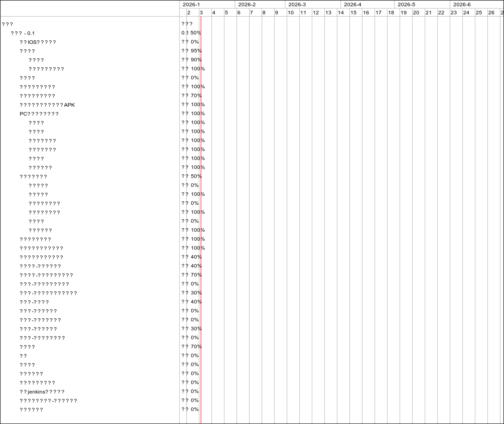The width and height of the screenshot is (504, 424).
Task: Click the 95% progress label
Action: tap(196, 51)
